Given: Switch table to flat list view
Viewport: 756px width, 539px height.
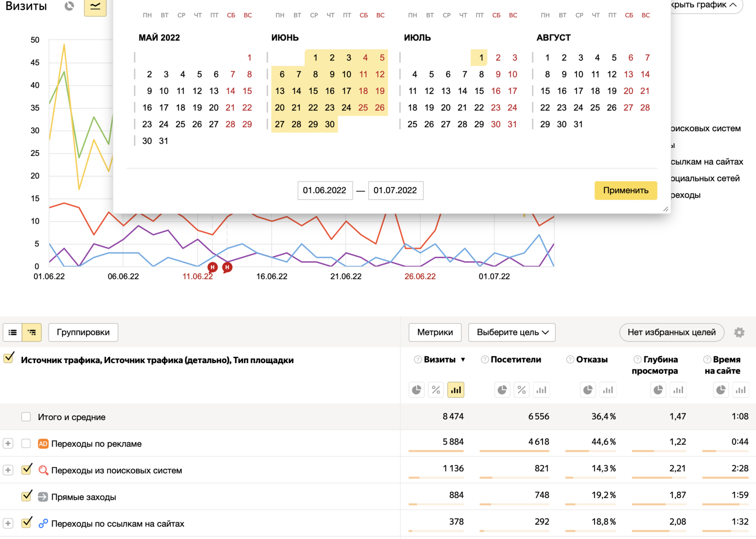Looking at the screenshot, I should 13,332.
